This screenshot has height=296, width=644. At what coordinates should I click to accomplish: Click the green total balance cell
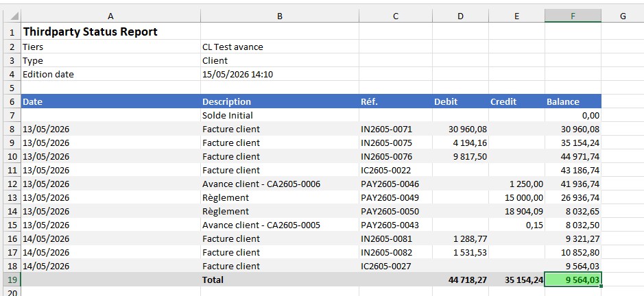click(573, 280)
